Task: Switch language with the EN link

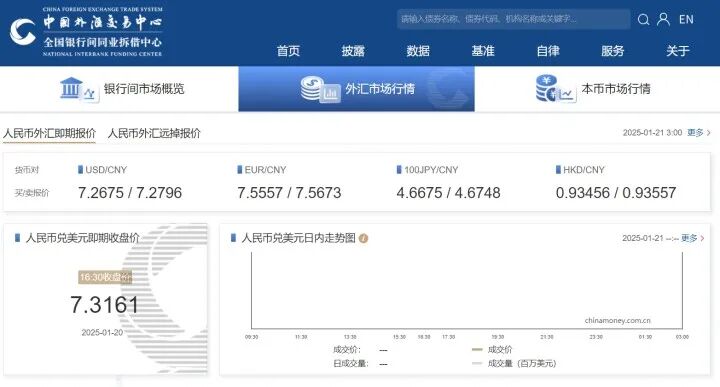Action: pos(686,19)
